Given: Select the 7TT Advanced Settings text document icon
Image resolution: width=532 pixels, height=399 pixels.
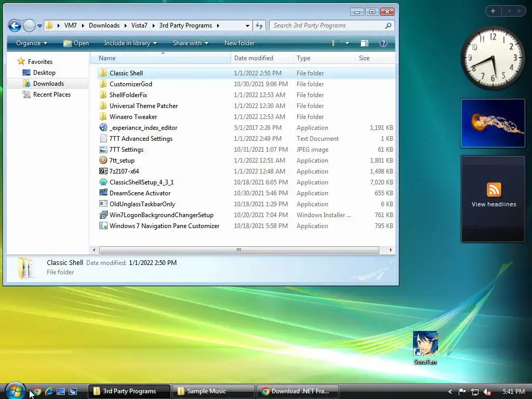Looking at the screenshot, I should coord(103,138).
